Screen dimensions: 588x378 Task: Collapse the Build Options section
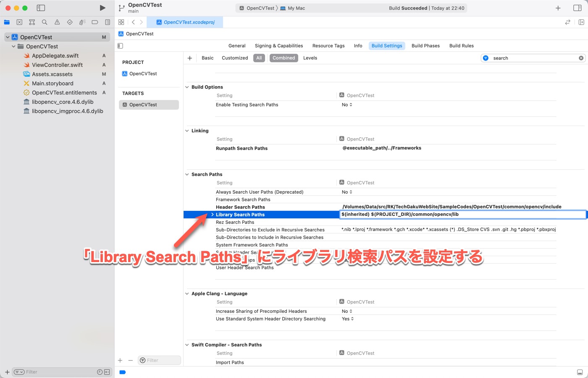coord(187,87)
